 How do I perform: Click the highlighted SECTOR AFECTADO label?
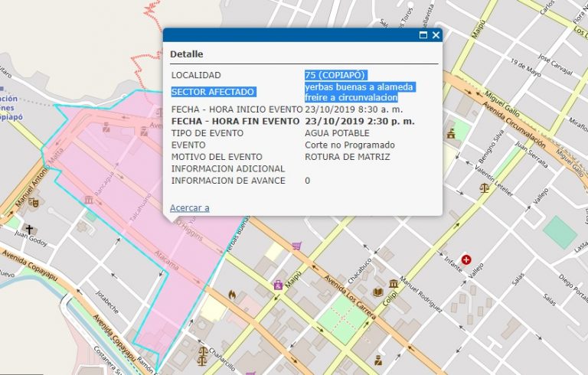tap(211, 92)
